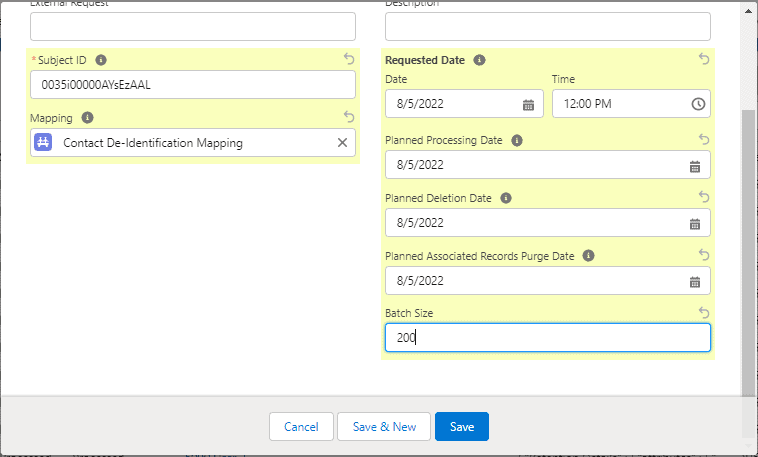Open the Planned Associated Records Purge calendar
758x457 pixels.
(695, 281)
